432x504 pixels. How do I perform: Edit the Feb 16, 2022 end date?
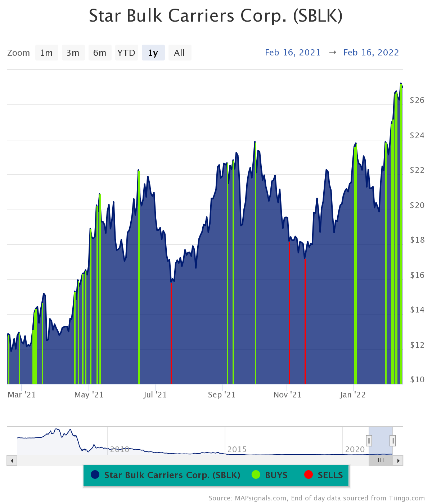(x=371, y=53)
